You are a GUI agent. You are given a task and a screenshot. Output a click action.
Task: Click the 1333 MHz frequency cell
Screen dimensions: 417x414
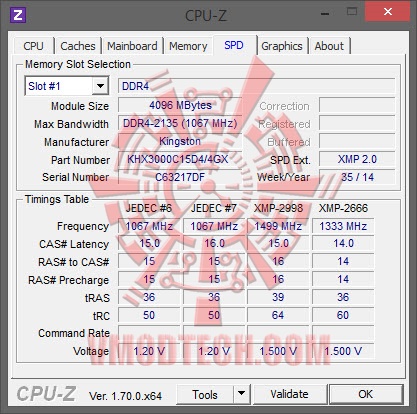pyautogui.click(x=343, y=226)
